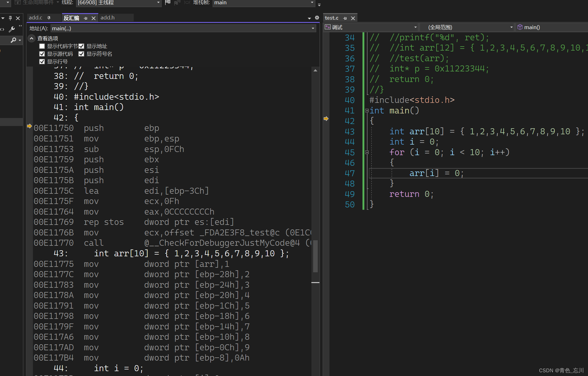Open the gear settings icon above disassembly

(317, 18)
